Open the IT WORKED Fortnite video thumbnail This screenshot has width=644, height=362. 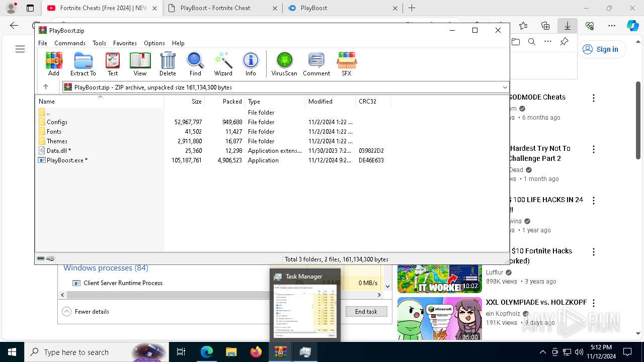click(439, 279)
